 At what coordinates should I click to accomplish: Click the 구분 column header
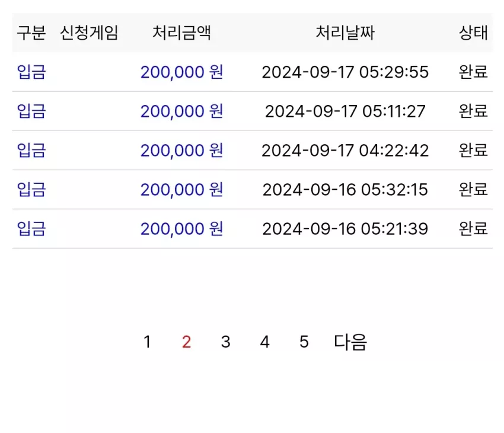click(31, 33)
